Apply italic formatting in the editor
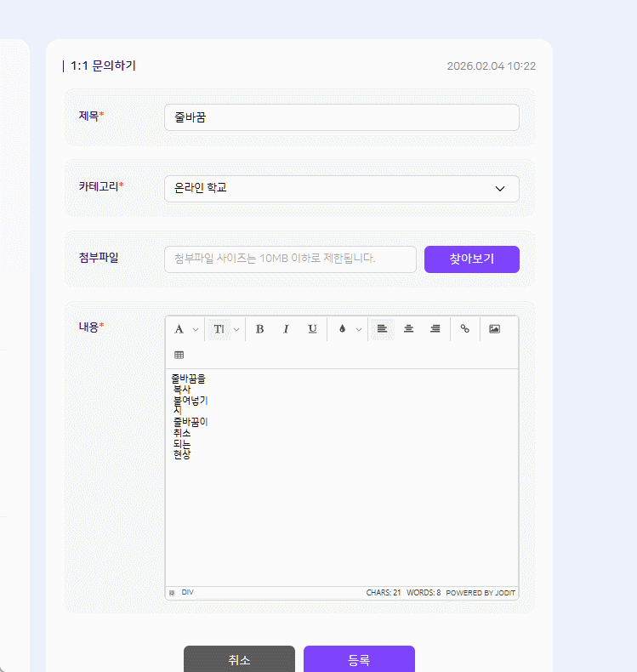This screenshot has height=672, width=637. click(286, 329)
